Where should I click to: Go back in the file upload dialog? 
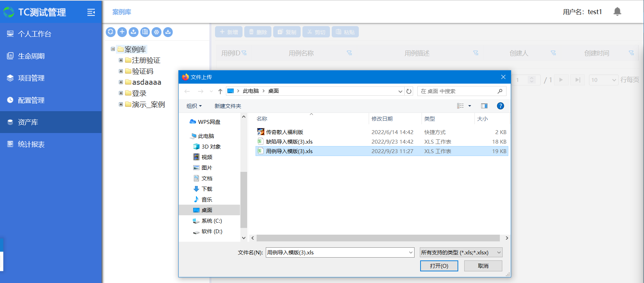pos(187,91)
